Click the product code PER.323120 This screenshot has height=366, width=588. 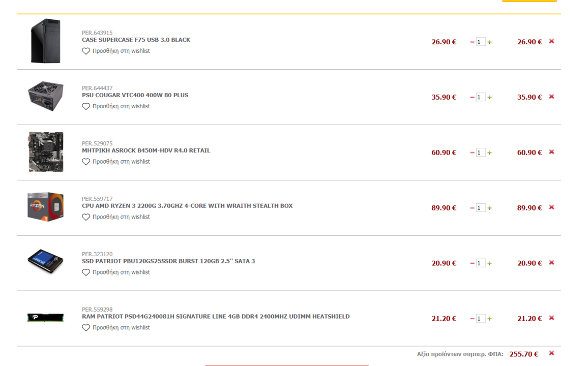[97, 254]
